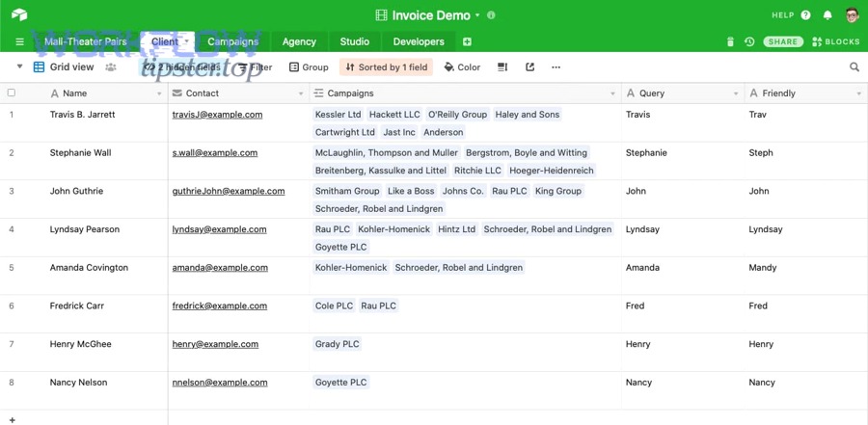Click the search magnifier icon
The width and height of the screenshot is (868, 425).
[x=854, y=66]
